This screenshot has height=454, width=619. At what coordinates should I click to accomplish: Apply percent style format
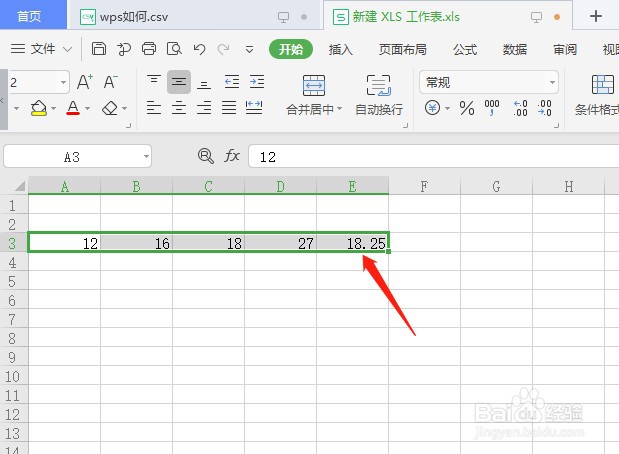click(467, 108)
